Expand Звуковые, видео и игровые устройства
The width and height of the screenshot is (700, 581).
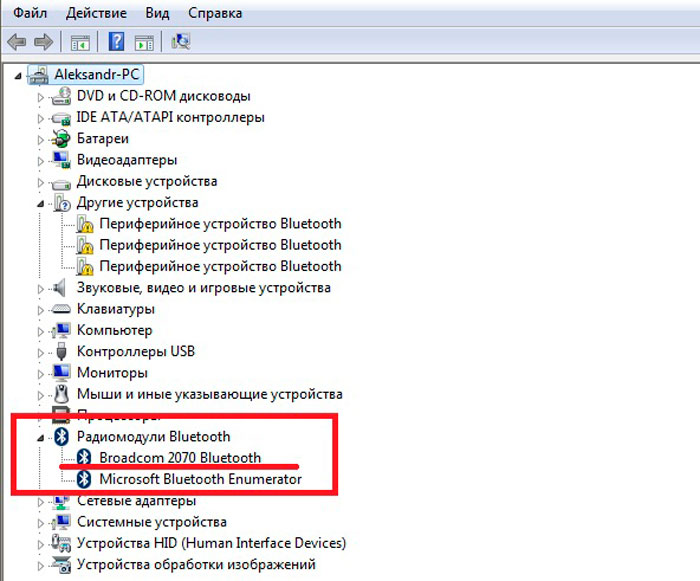click(x=41, y=289)
